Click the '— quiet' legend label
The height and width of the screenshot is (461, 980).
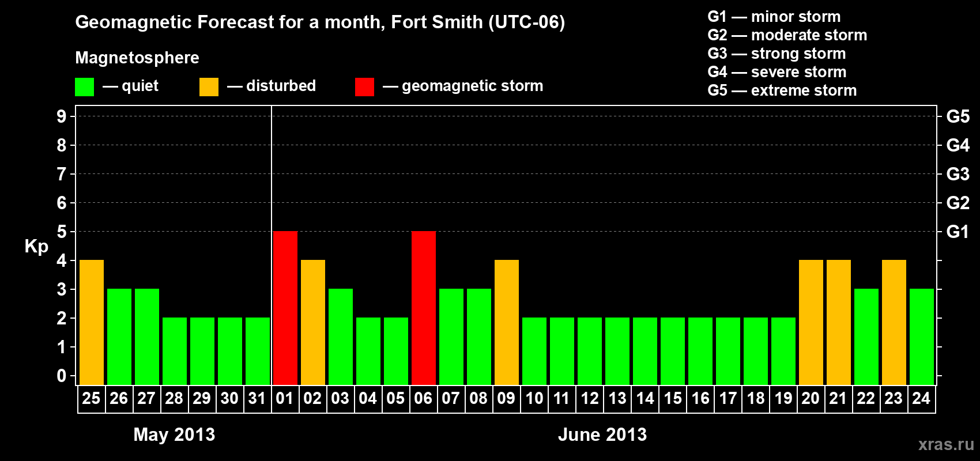130,86
